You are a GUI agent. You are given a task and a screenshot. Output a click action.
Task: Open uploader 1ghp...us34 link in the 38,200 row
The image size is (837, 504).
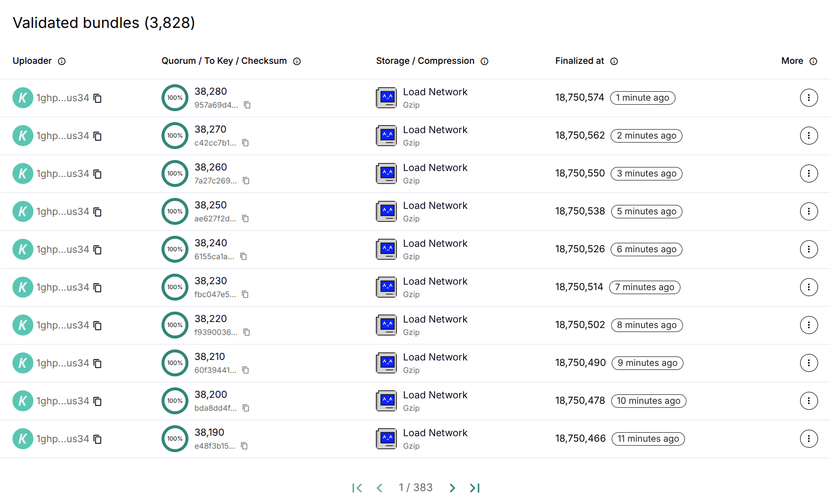(x=62, y=401)
